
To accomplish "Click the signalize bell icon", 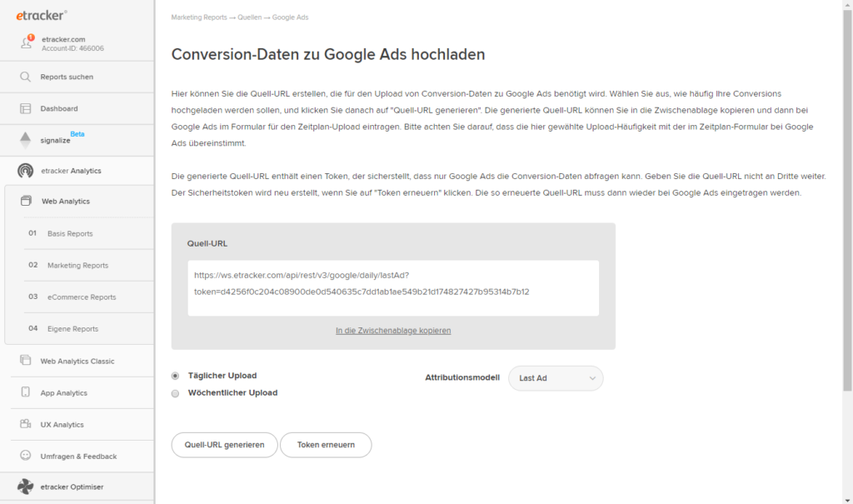I will pyautogui.click(x=25, y=140).
